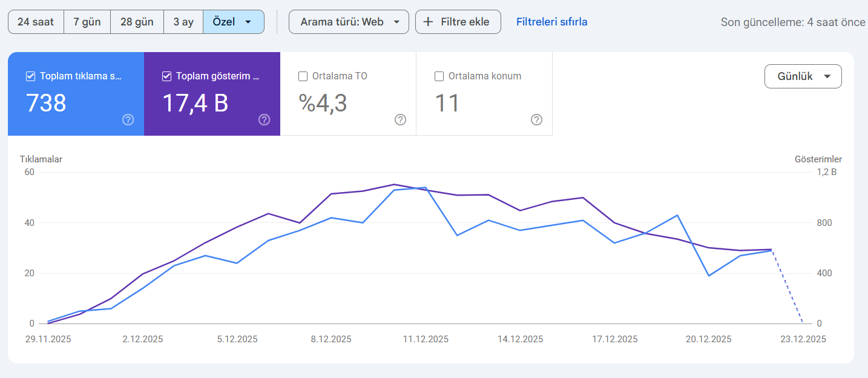Enable the Ortalama konum checkbox

coord(439,76)
